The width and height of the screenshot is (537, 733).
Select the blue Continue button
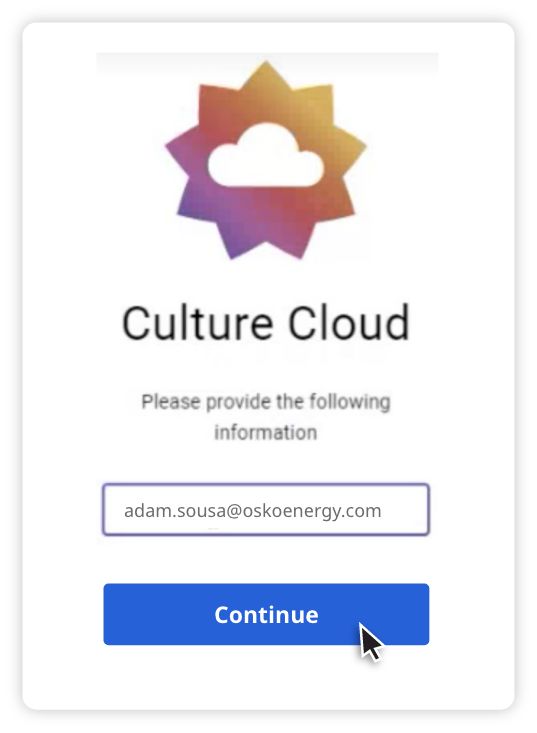pos(266,614)
